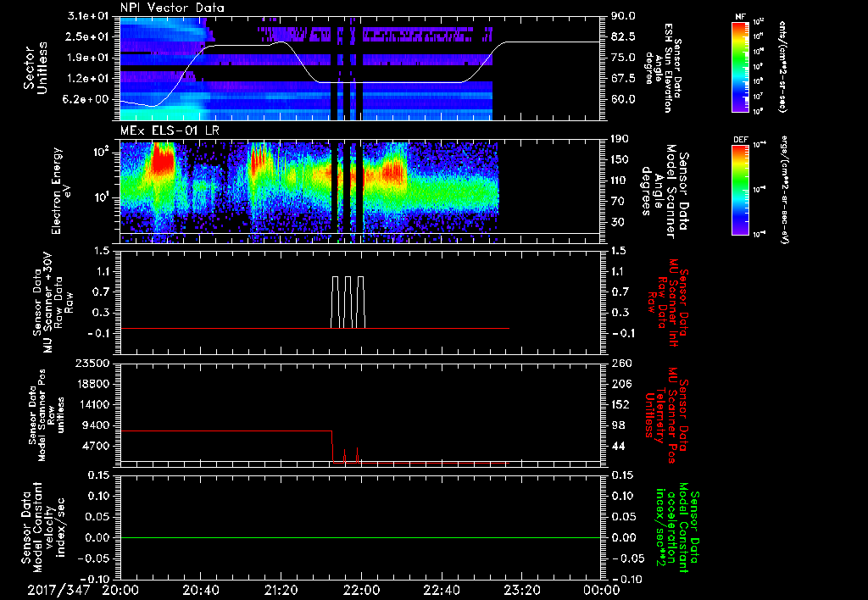Screen dimensions: 868x600
Task: Click the '90.0' sun elevation tick value
Action: pos(623,16)
